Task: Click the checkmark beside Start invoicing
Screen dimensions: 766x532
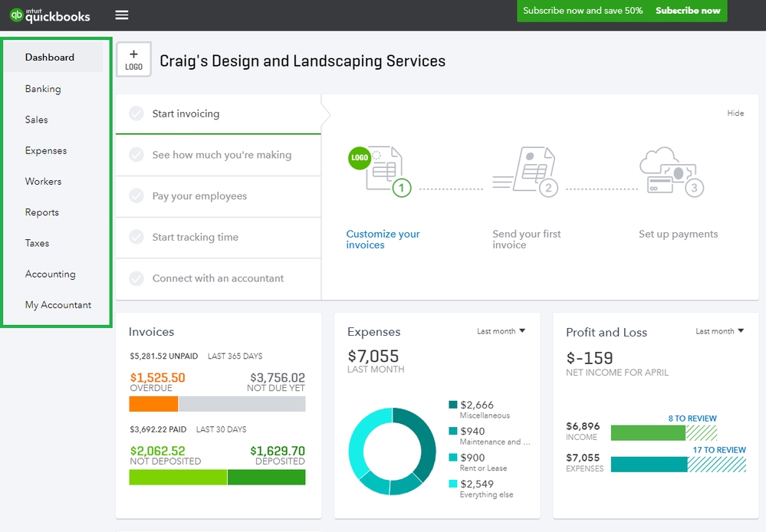Action: pyautogui.click(x=138, y=113)
